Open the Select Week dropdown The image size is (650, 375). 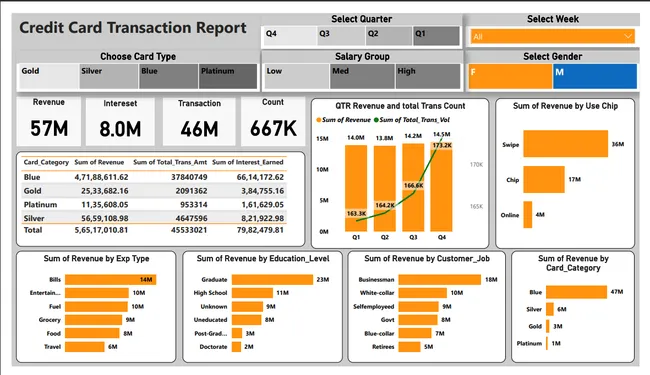tap(553, 36)
